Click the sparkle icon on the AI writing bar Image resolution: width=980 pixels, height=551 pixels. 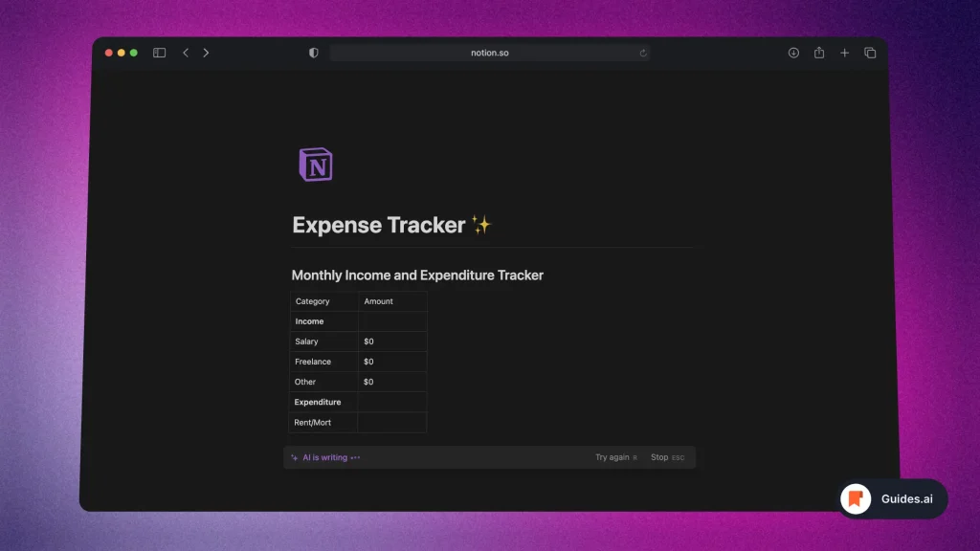294,457
